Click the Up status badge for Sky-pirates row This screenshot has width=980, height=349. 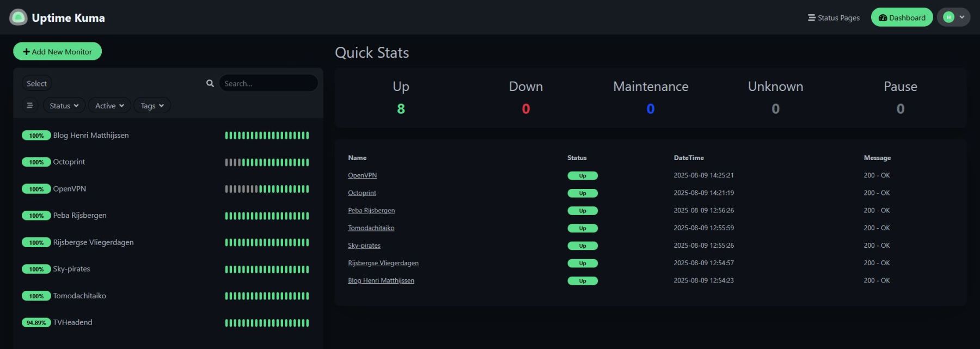582,246
